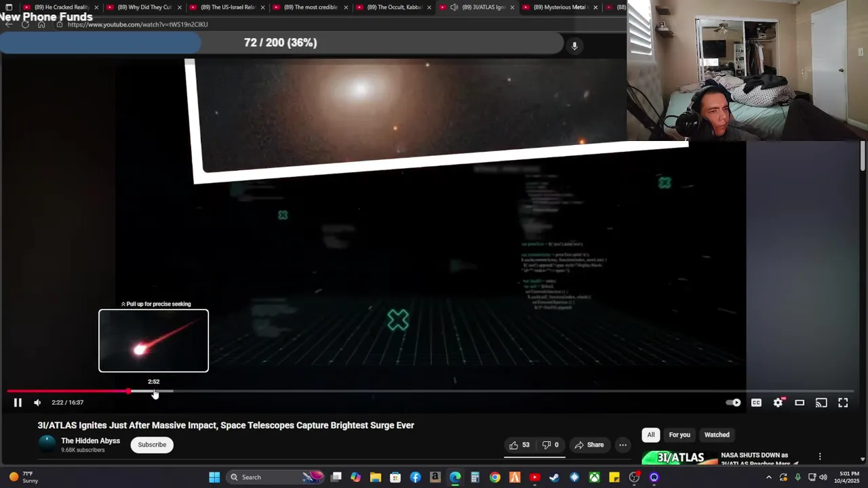Viewport: 868px width, 488px height.
Task: Open the player settings gear
Action: point(778,403)
